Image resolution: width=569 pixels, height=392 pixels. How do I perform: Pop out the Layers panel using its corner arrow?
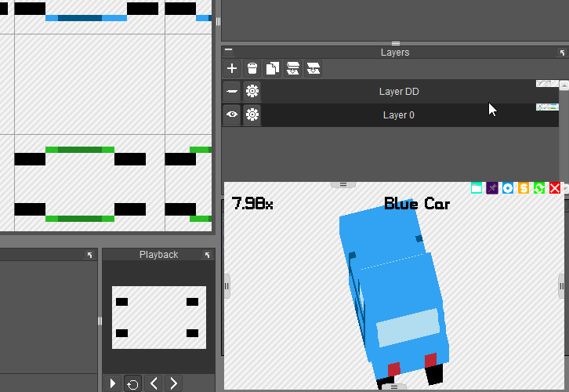point(562,53)
